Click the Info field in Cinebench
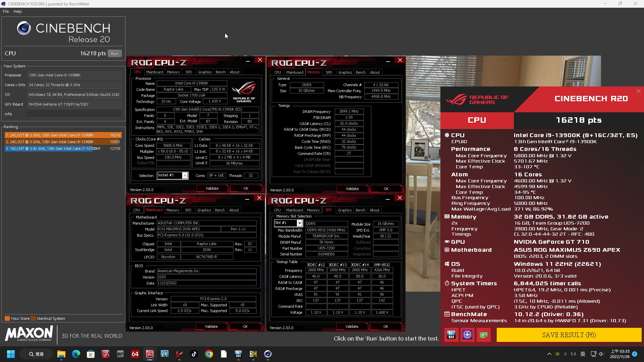The height and width of the screenshot is (362, 644). pyautogui.click(x=74, y=114)
